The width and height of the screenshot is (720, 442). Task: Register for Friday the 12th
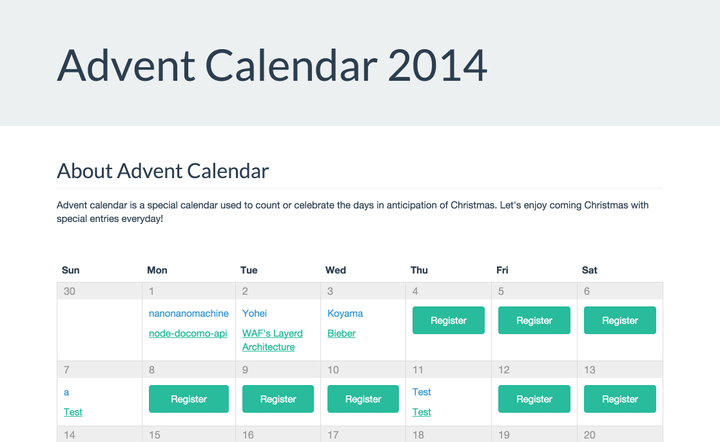534,399
